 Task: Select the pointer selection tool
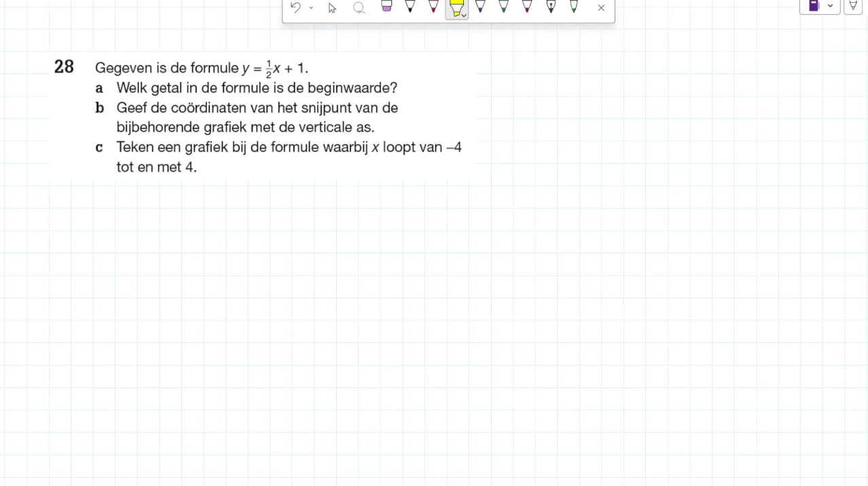point(332,8)
